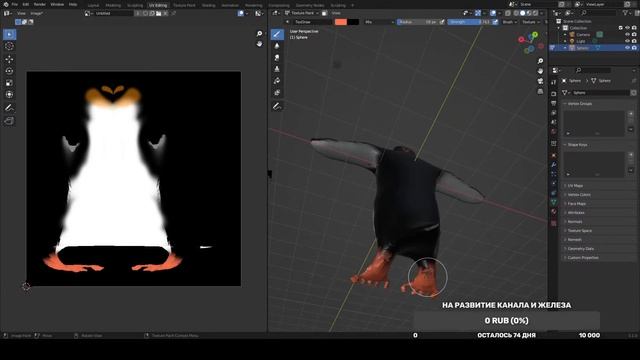Switch to the UV Editing workspace tab
The height and width of the screenshot is (360, 640).
pos(158,5)
